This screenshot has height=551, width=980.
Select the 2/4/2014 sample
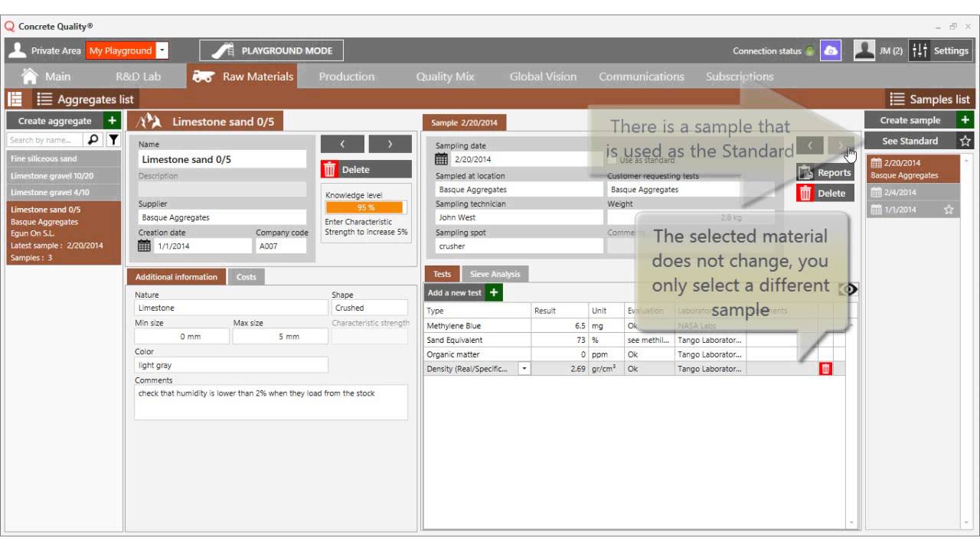[912, 192]
